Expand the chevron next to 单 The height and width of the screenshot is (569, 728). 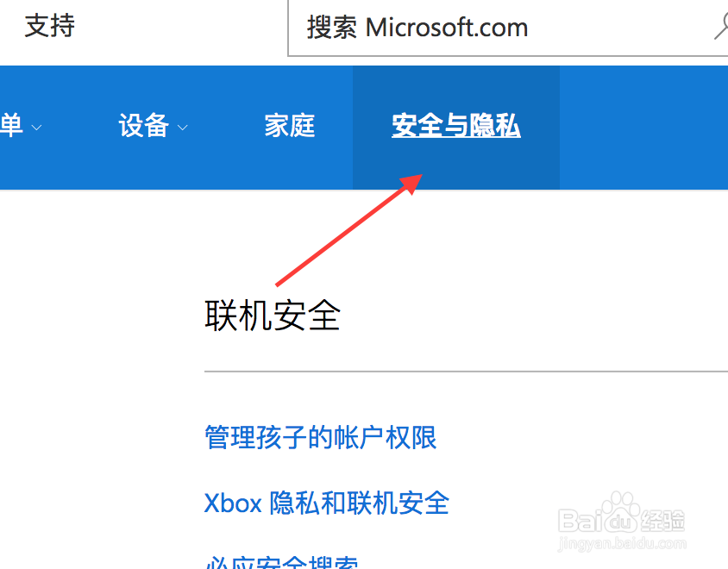36,128
